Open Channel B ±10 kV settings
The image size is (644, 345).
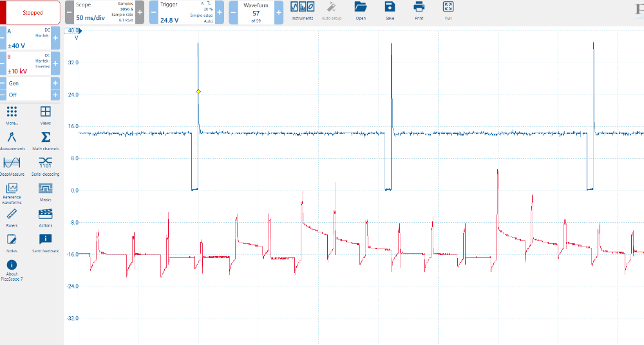pyautogui.click(x=28, y=64)
